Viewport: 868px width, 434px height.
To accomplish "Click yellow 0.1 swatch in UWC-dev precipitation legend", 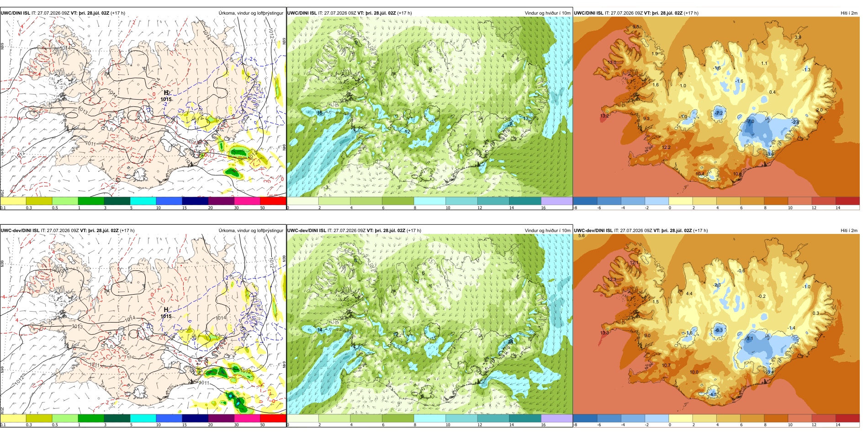I will [13, 418].
